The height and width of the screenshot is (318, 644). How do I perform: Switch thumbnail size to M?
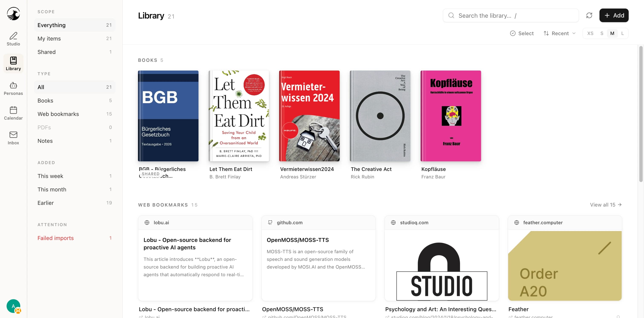coord(612,33)
